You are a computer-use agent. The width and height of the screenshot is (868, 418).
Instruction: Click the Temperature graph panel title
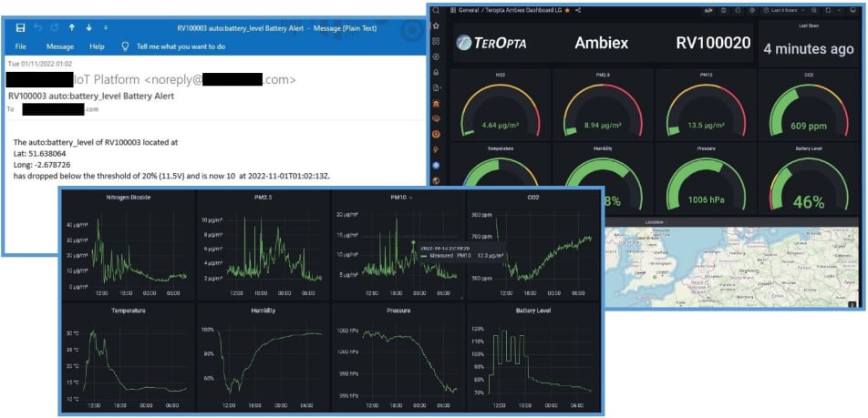(x=129, y=311)
